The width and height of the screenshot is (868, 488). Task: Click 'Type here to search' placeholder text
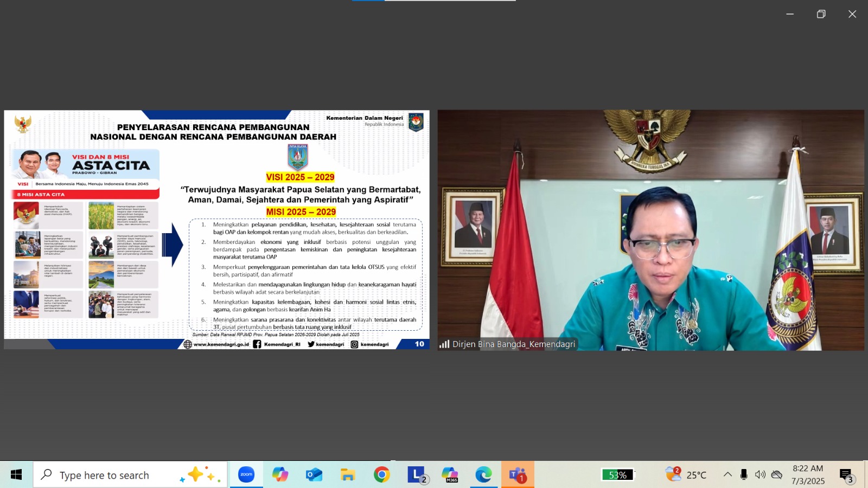[x=104, y=476]
